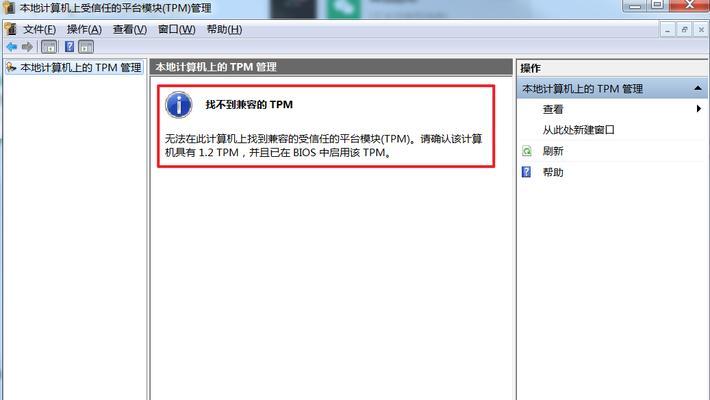Click the help icon beside 帮助

click(526, 172)
